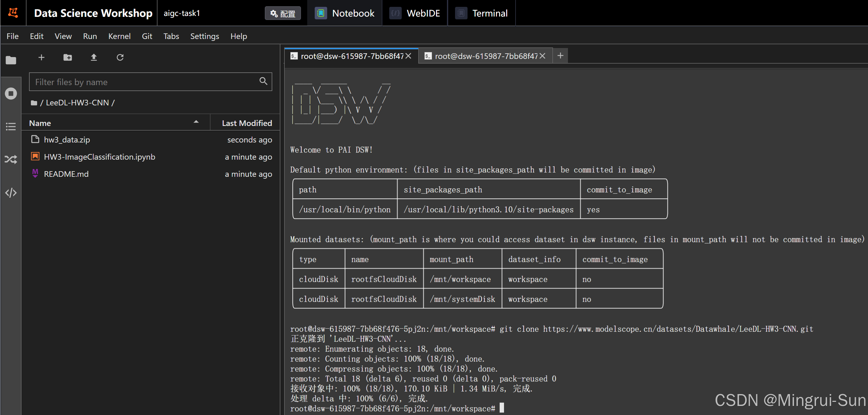Add a new tab with plus button
Image resolution: width=868 pixels, height=415 pixels.
pos(560,55)
